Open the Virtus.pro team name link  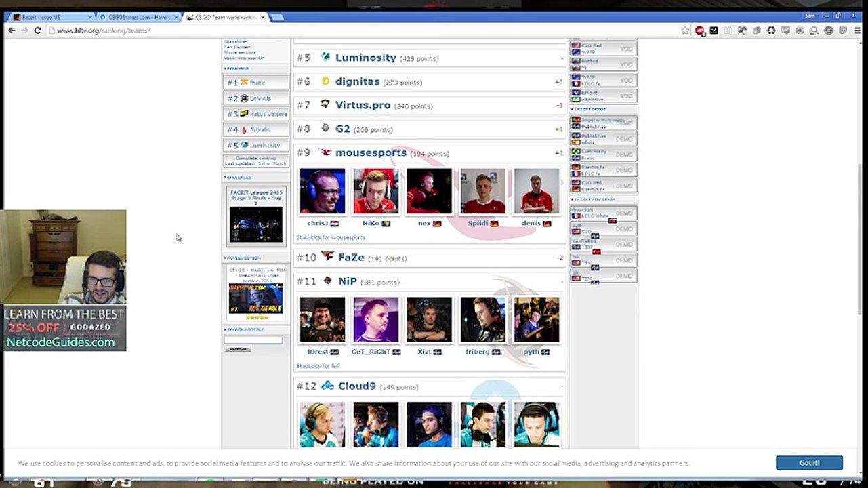[363, 105]
